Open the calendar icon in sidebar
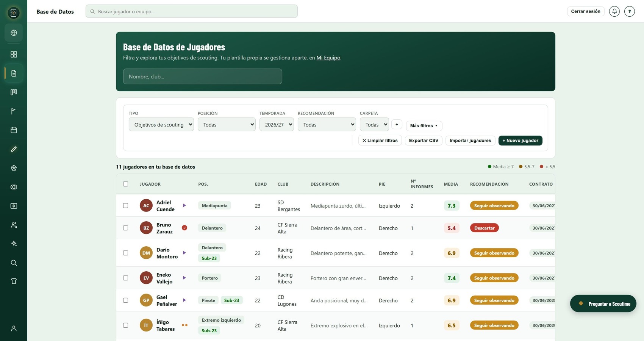 click(14, 130)
